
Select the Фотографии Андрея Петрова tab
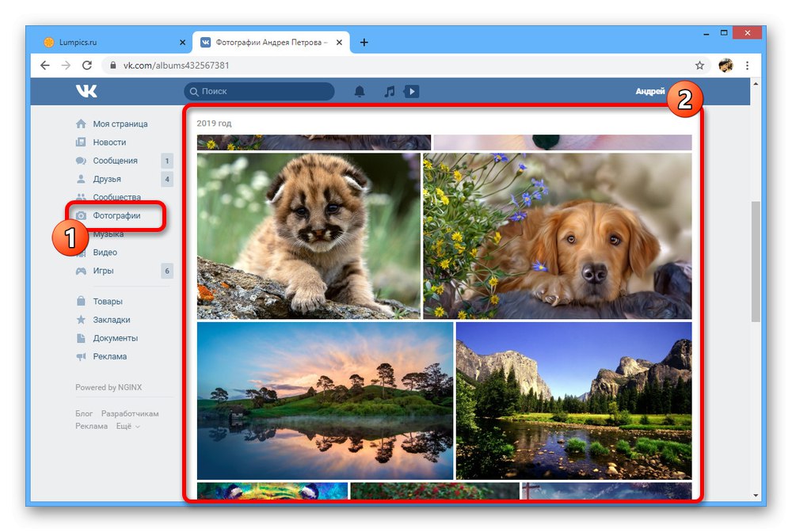270,43
